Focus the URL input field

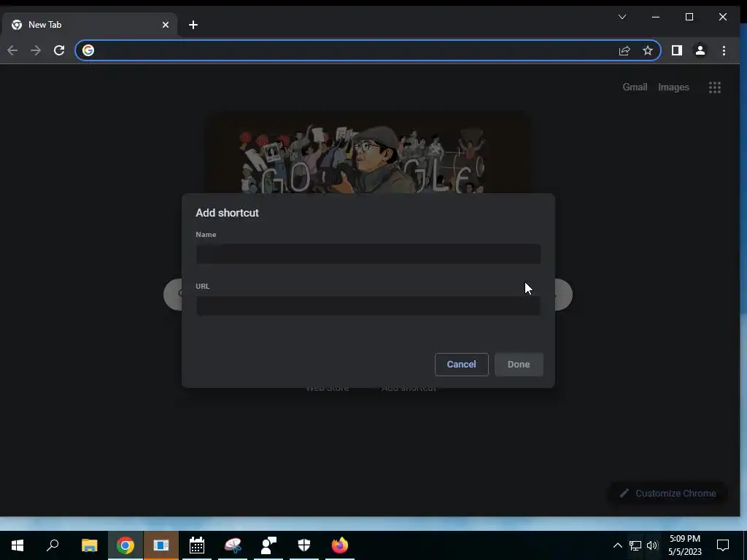pyautogui.click(x=368, y=306)
